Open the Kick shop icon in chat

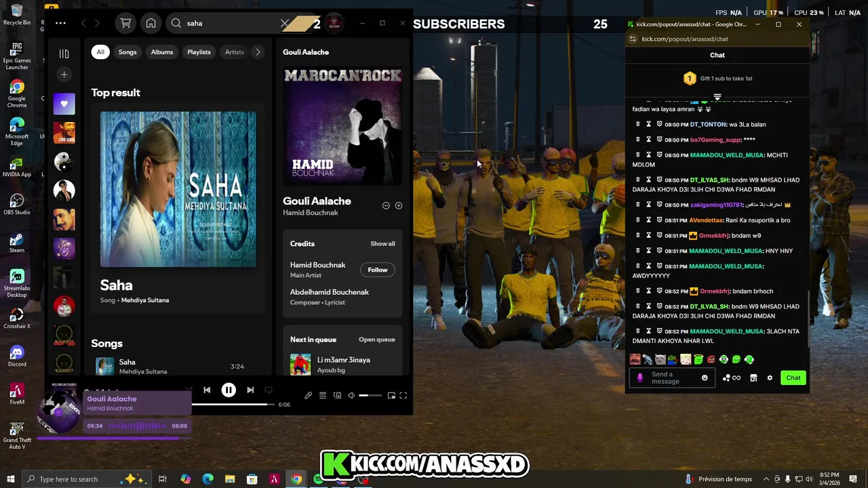pyautogui.click(x=753, y=378)
